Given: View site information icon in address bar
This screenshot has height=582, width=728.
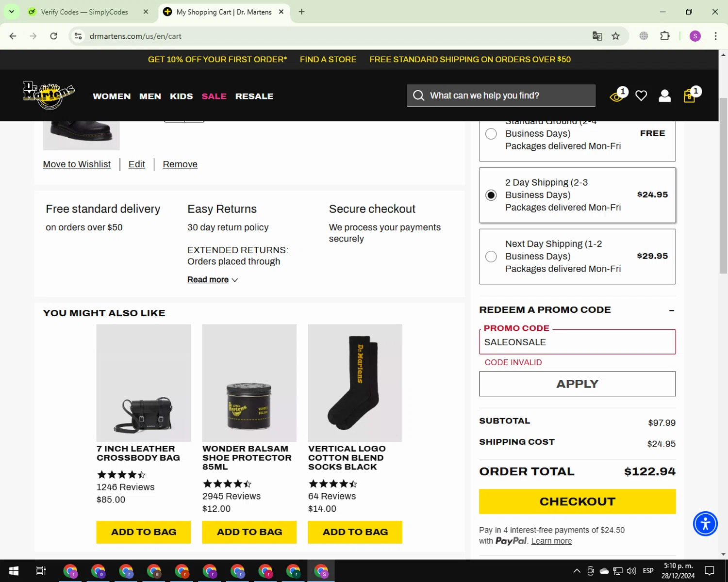Looking at the screenshot, I should [78, 36].
